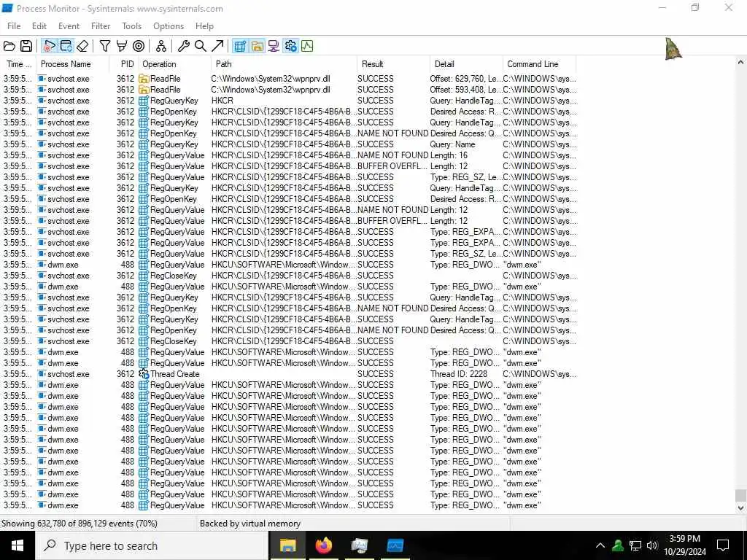747x560 pixels.
Task: Click the Detail cell 'Offset: 593,408'
Action: click(x=465, y=90)
